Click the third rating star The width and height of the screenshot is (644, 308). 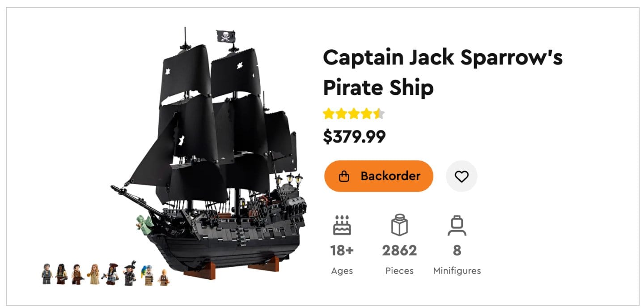pyautogui.click(x=354, y=113)
